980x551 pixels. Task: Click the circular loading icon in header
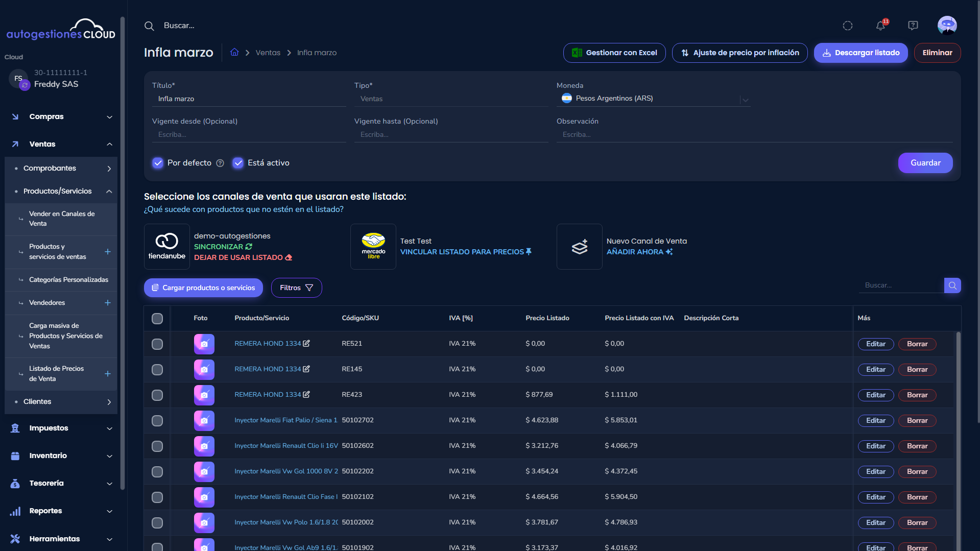(848, 26)
